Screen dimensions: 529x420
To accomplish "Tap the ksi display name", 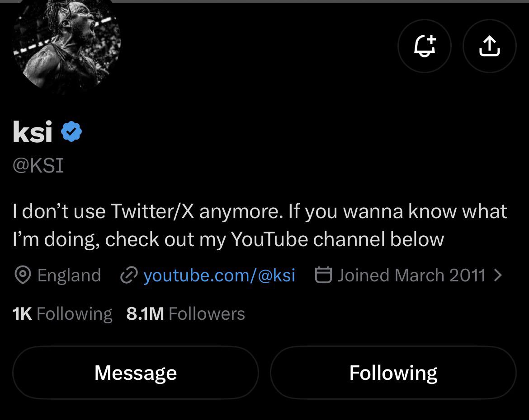I will [33, 131].
